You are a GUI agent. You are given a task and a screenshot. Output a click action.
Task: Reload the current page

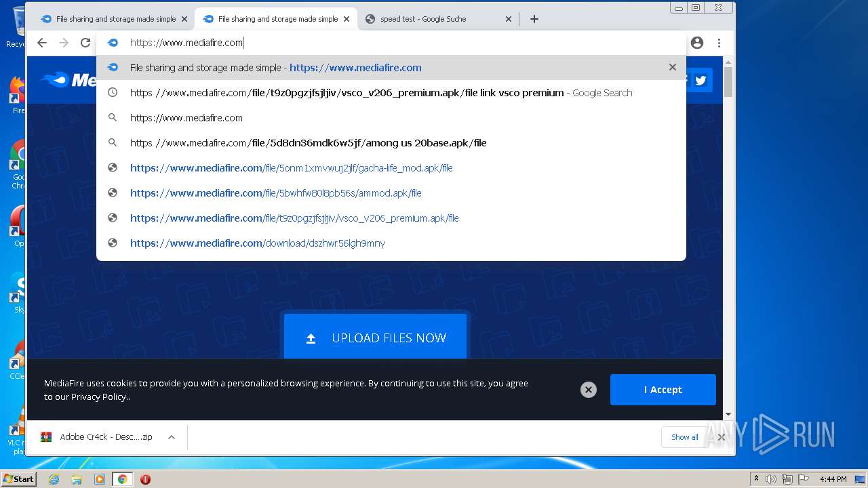pyautogui.click(x=85, y=43)
